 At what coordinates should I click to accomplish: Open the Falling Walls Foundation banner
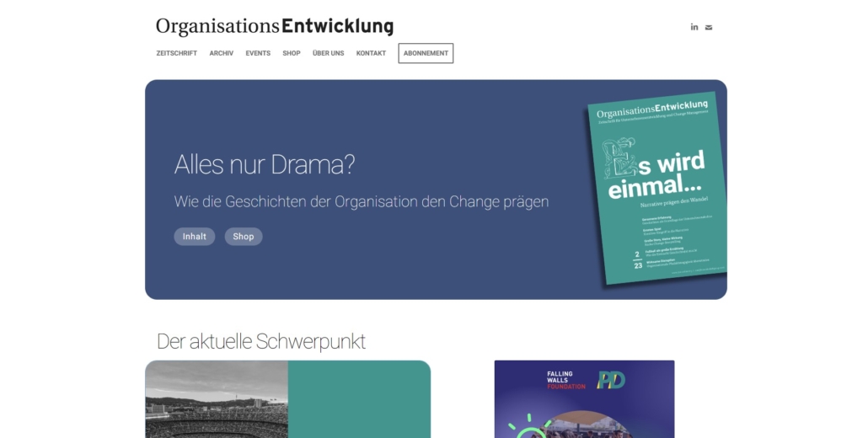(585, 399)
